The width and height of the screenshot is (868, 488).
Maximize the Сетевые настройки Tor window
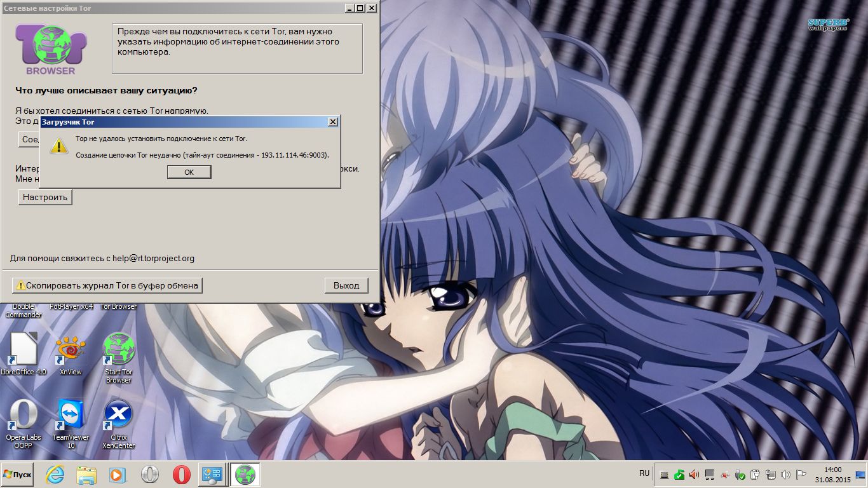[x=360, y=8]
